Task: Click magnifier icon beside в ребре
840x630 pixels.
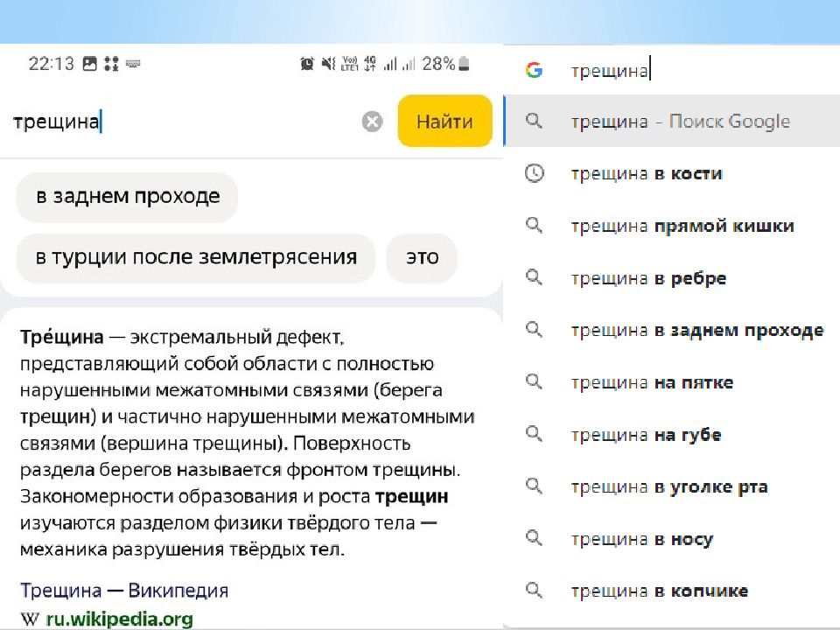Action: coord(534,277)
